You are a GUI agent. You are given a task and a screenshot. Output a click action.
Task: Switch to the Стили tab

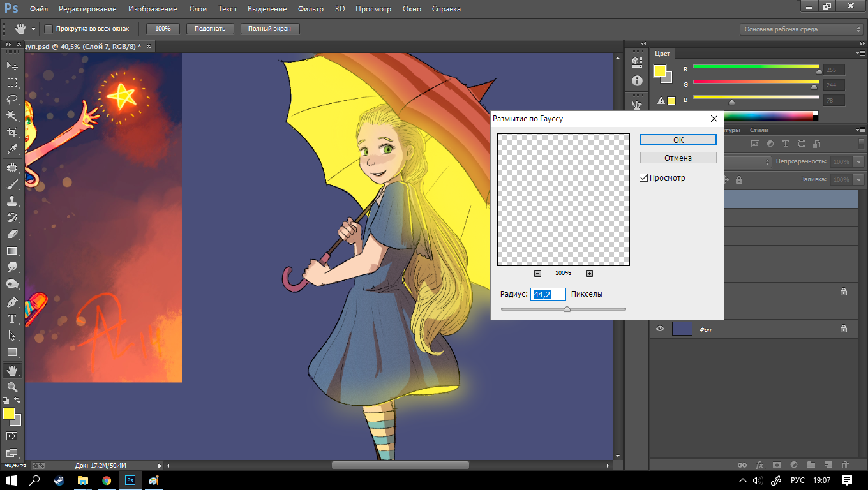[x=759, y=130]
